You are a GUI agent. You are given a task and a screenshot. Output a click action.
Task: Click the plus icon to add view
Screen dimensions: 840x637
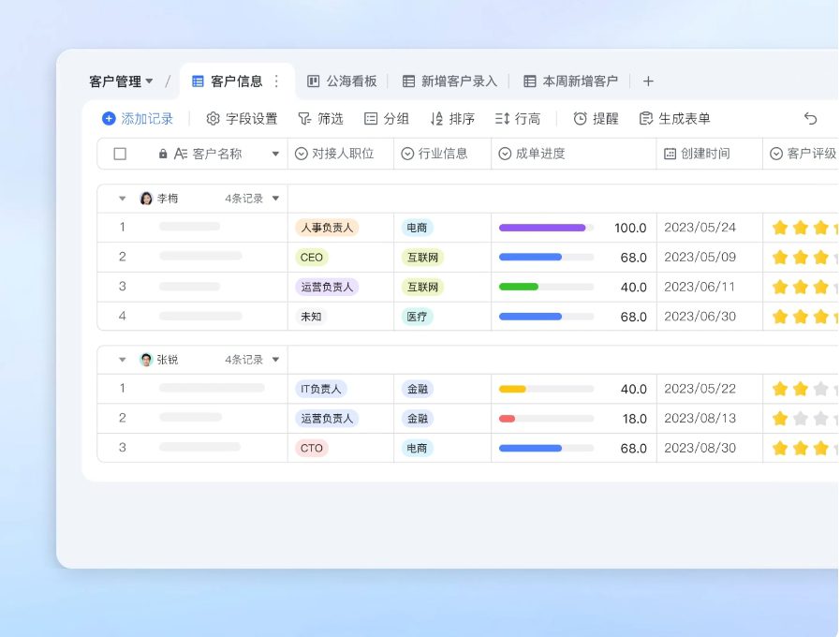point(648,81)
